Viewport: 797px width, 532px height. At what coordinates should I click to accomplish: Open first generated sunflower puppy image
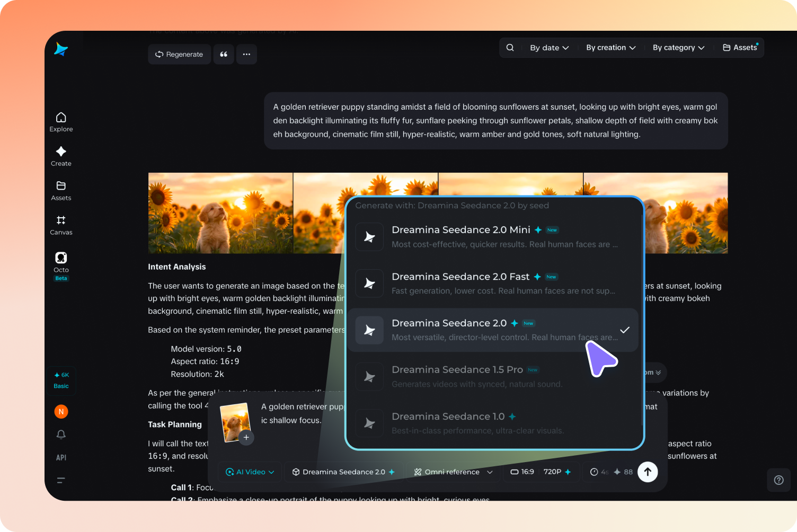point(220,213)
